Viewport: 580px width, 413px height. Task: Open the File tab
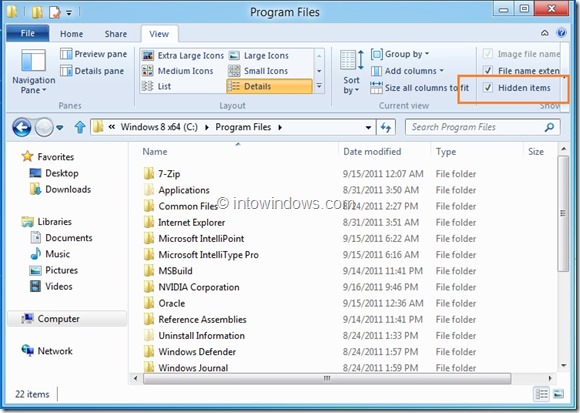point(28,33)
